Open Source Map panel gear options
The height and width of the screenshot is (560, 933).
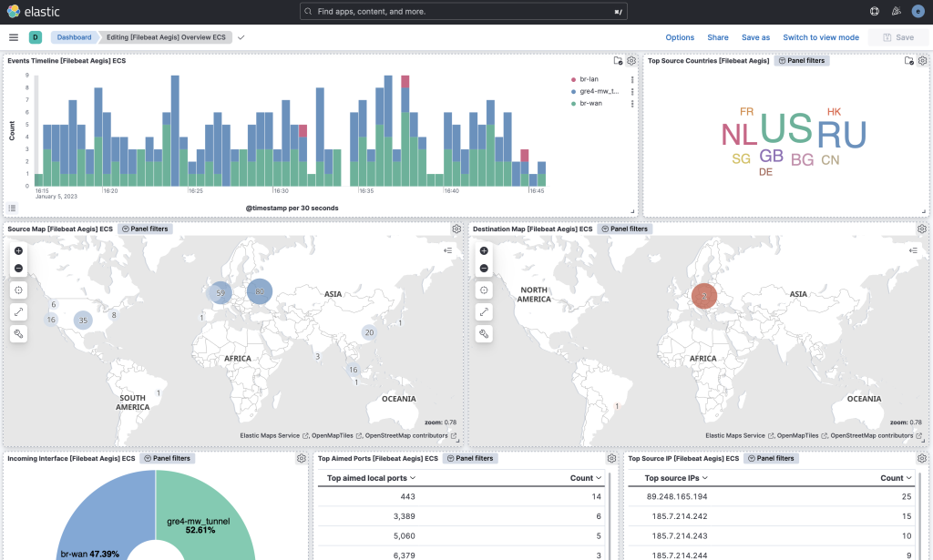coord(456,229)
